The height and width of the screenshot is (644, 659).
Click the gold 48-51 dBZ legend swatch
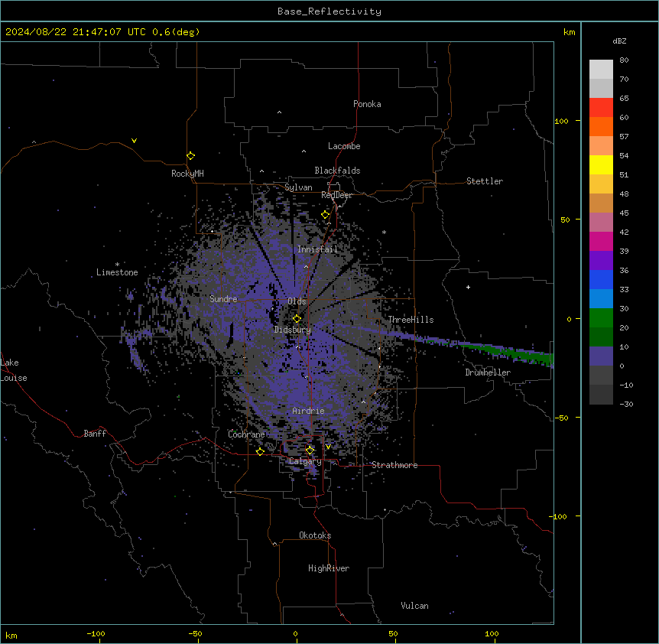click(x=601, y=184)
